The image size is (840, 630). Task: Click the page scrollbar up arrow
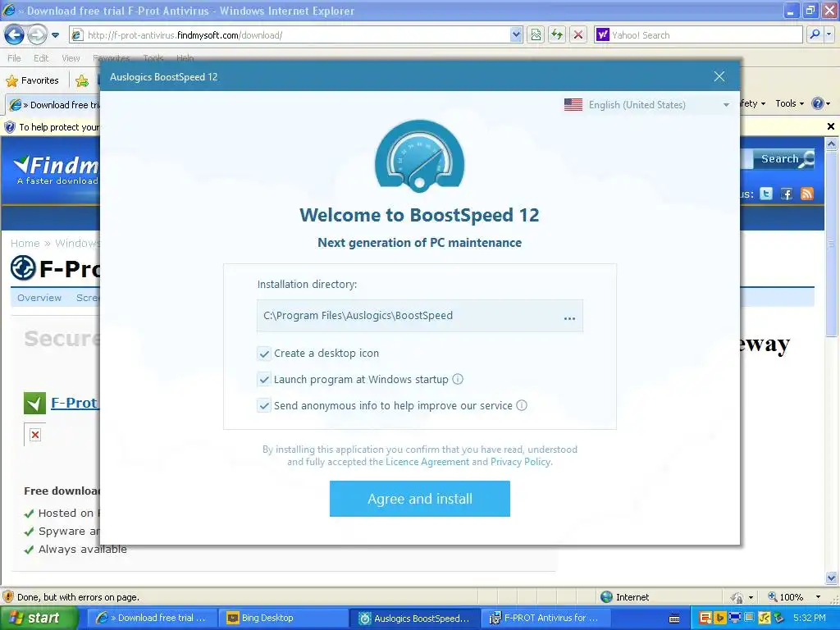(832, 144)
